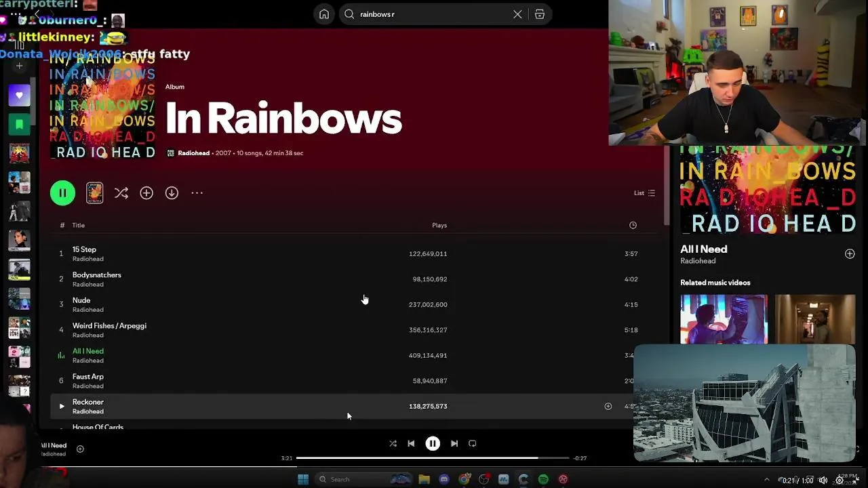Pause the album with the green button

coord(62,193)
